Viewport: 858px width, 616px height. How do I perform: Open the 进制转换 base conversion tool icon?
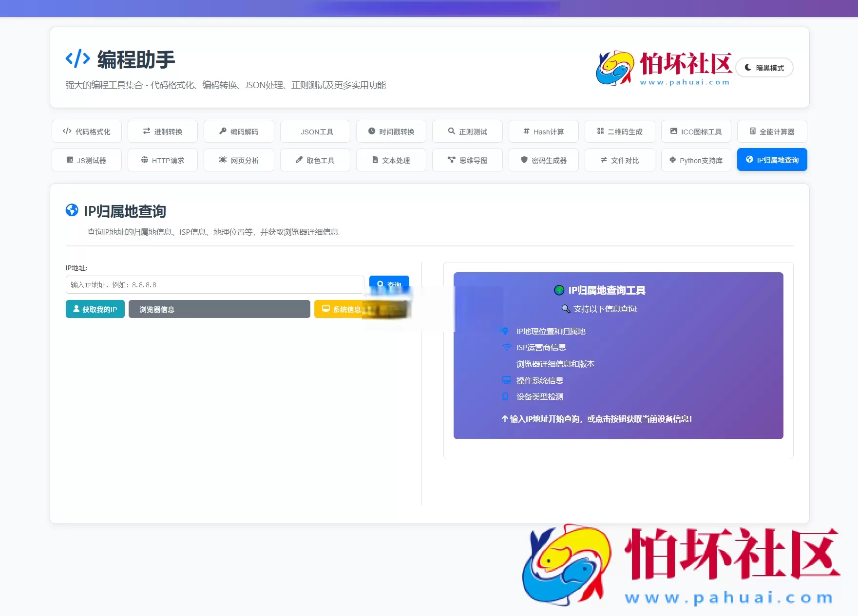pos(146,131)
